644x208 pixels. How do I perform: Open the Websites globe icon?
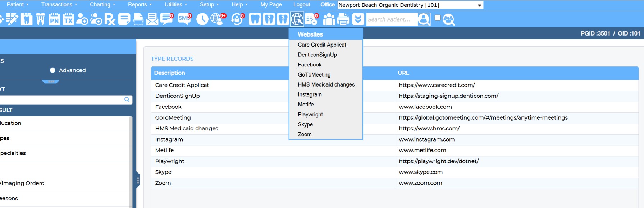click(x=297, y=19)
